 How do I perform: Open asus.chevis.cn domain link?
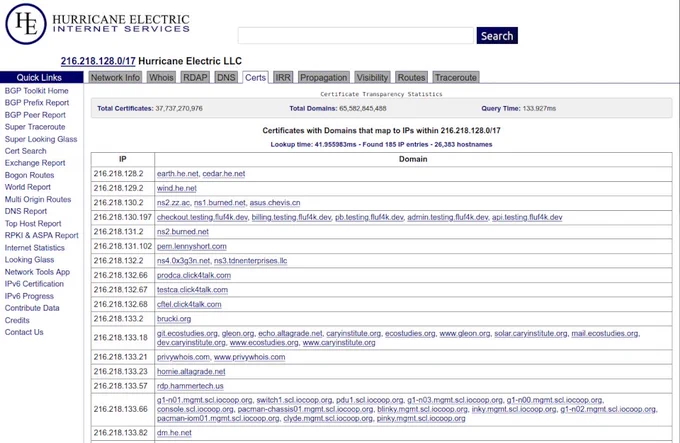(x=275, y=203)
